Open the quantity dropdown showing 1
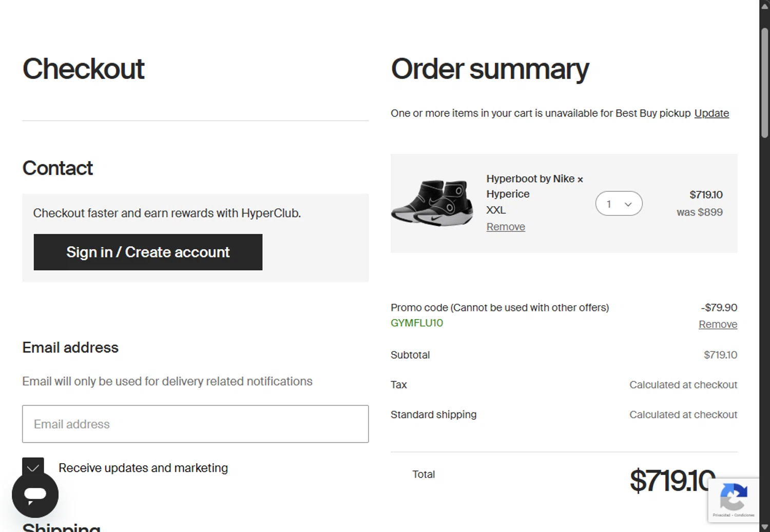The image size is (770, 532). (x=619, y=204)
